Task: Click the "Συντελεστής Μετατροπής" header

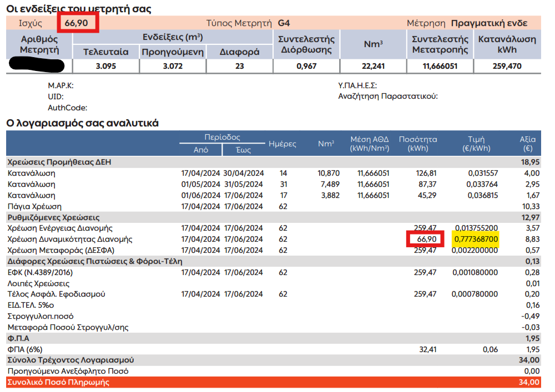Action: [x=440, y=44]
